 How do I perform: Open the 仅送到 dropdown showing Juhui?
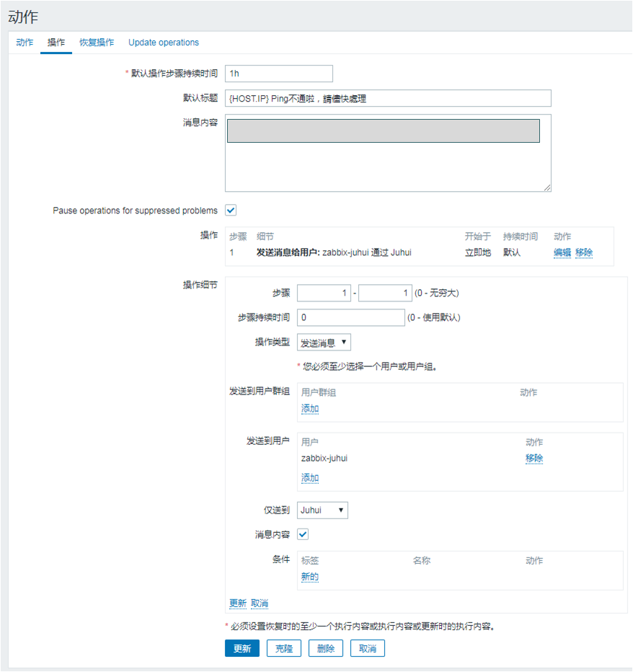(322, 509)
